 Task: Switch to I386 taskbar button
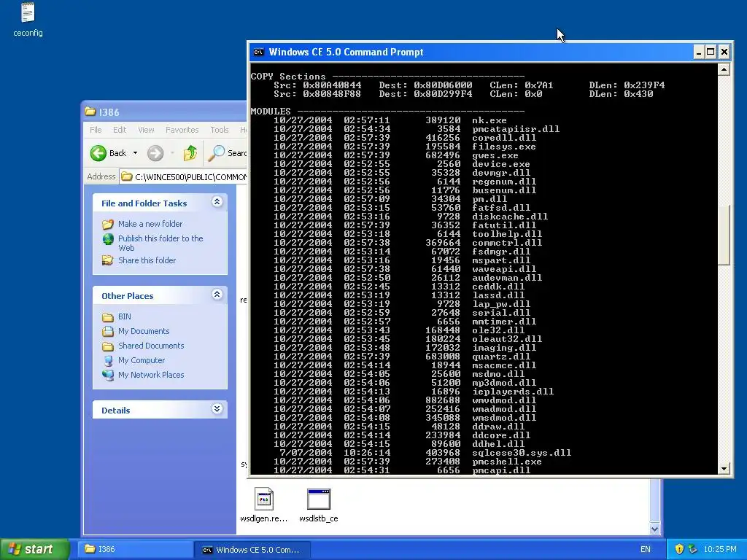point(134,549)
